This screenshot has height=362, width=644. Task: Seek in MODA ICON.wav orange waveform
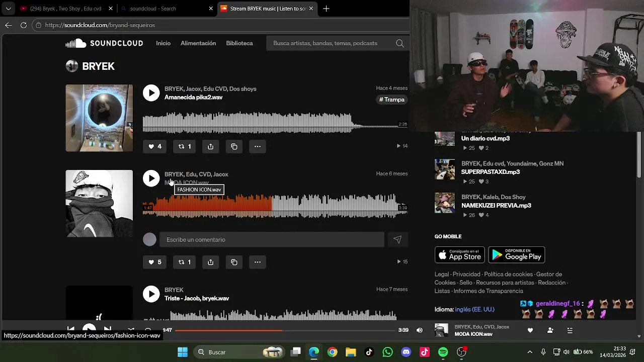pos(275,206)
